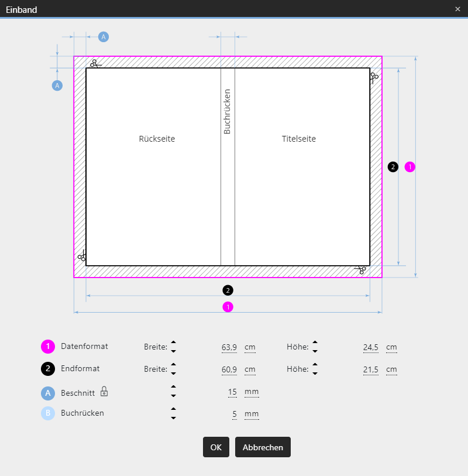The width and height of the screenshot is (468, 476).
Task: Decrease Buchrücken value with the down arrow
Action: pyautogui.click(x=173, y=418)
